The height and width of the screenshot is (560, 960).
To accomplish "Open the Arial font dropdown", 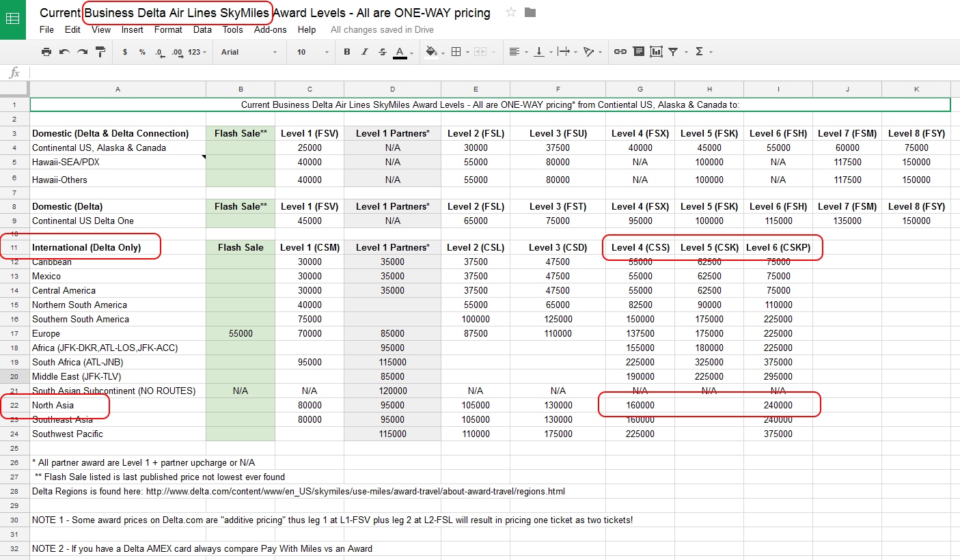I will [x=249, y=52].
